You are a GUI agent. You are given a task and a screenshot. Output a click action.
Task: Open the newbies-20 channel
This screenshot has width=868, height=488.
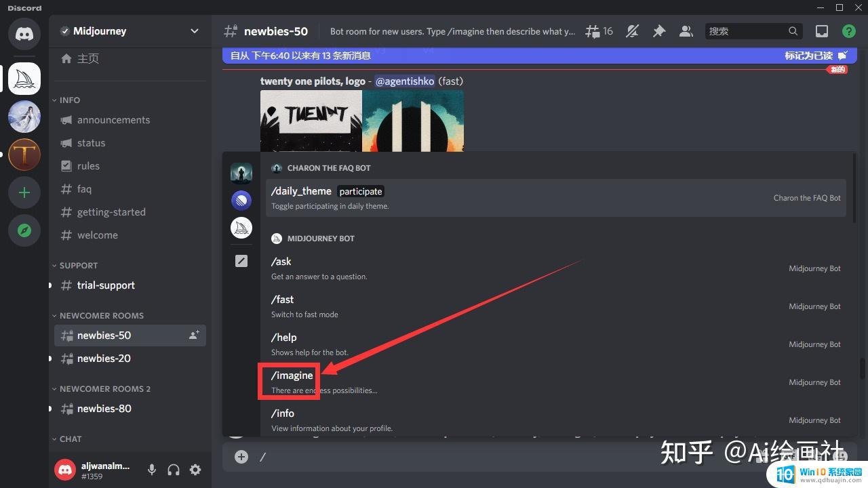point(129,359)
